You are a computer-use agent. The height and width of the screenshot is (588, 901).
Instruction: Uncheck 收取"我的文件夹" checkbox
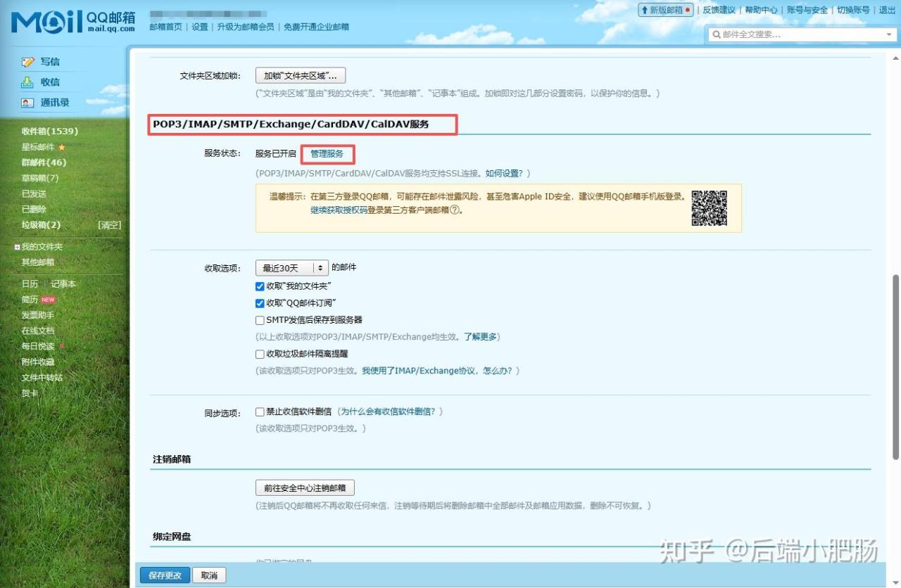point(260,286)
